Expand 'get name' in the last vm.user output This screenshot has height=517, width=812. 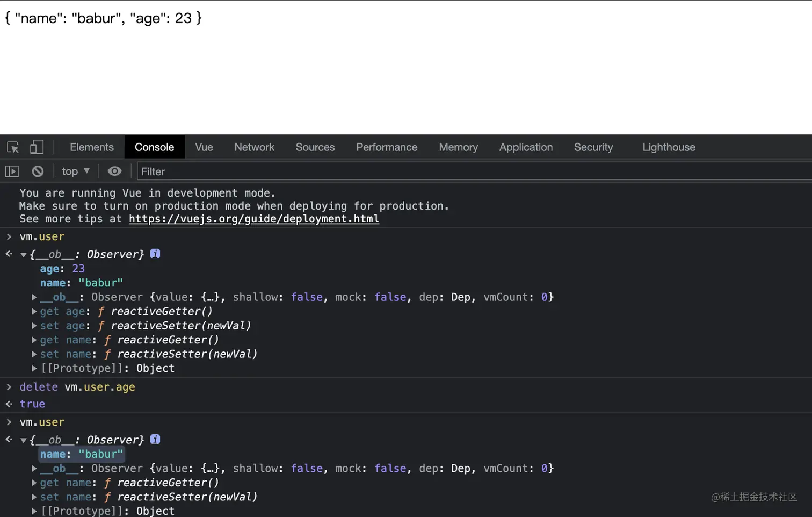click(x=34, y=483)
